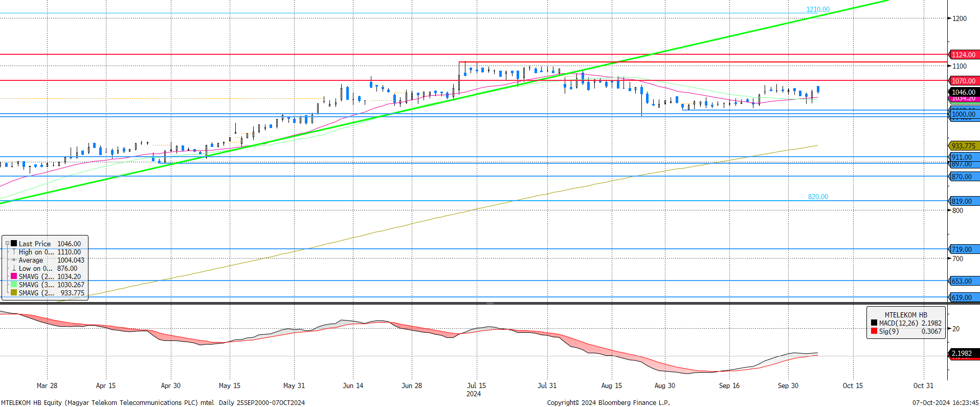
Task: Click the 07-Oct-2024 16:23:45 timestamp
Action: click(x=946, y=402)
